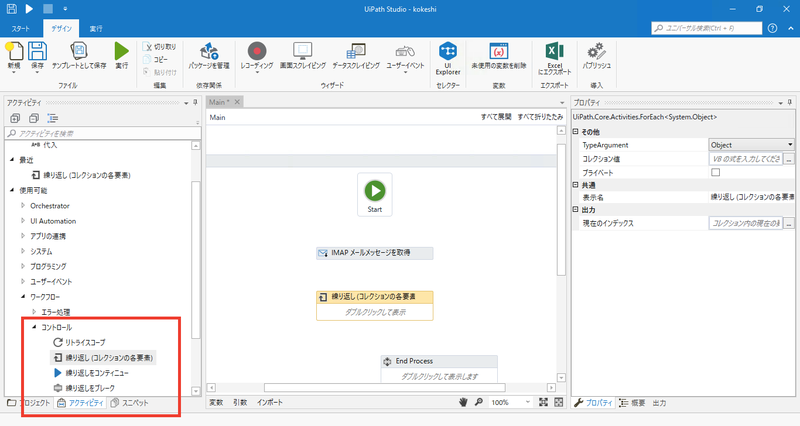
Task: Click the コレクション値 expression field
Action: pos(745,159)
